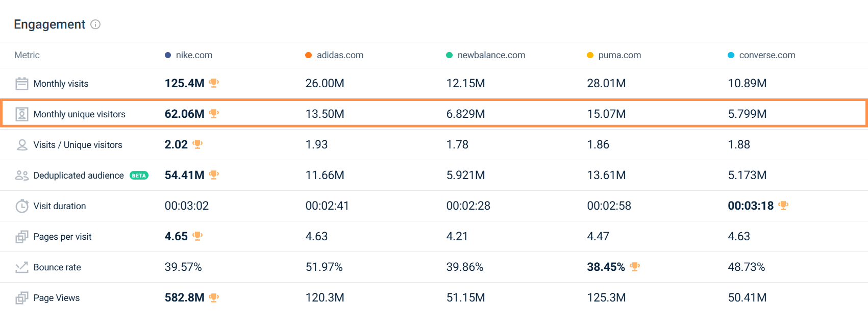Click converse monthly visits 10.89M
This screenshot has width=868, height=327.
coord(747,83)
